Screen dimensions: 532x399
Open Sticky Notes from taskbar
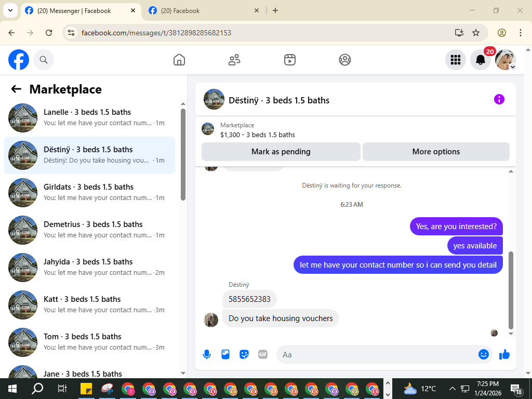[86, 389]
